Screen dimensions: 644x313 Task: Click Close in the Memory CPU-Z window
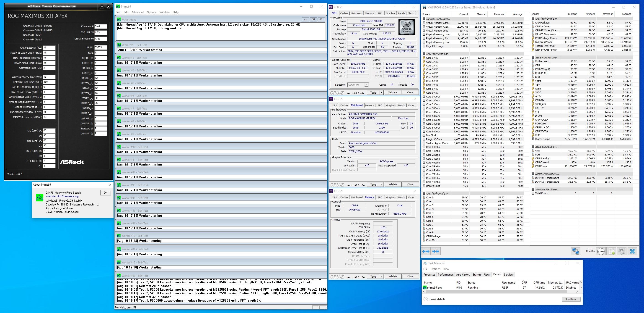click(x=410, y=276)
